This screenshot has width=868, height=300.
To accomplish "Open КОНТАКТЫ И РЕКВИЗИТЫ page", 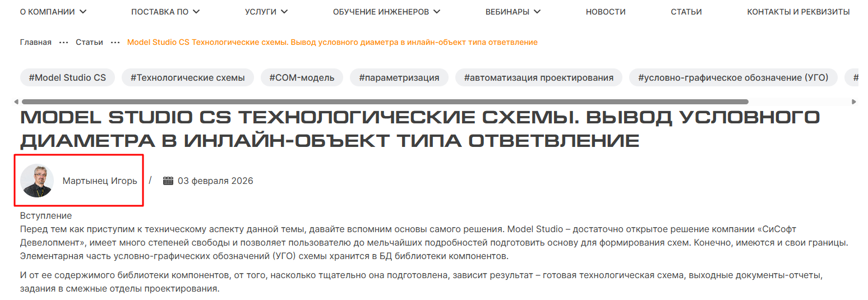I will coord(798,12).
